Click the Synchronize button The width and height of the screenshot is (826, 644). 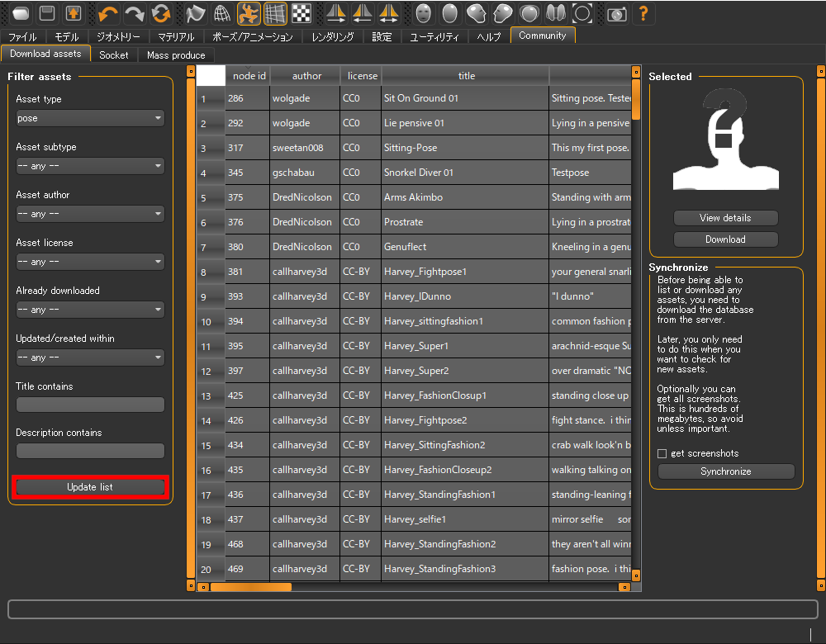[x=725, y=470]
